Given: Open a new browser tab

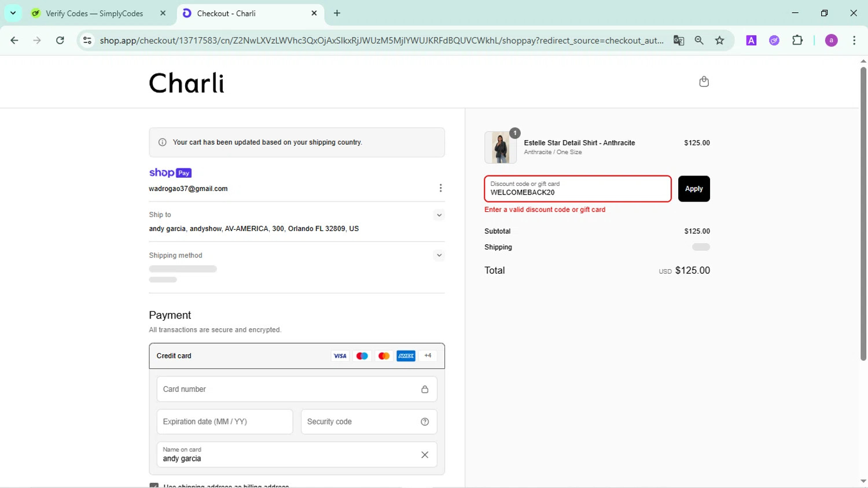Looking at the screenshot, I should [x=337, y=13].
